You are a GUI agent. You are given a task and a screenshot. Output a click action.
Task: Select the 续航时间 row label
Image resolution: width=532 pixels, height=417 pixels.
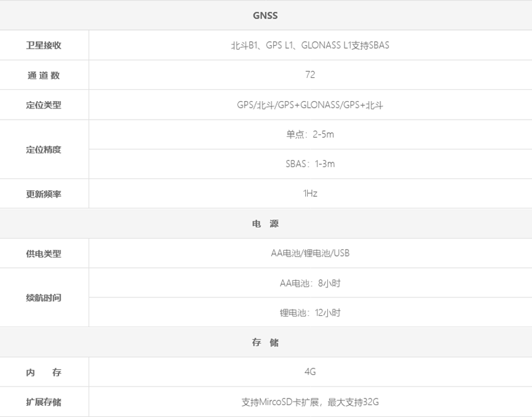(x=44, y=298)
